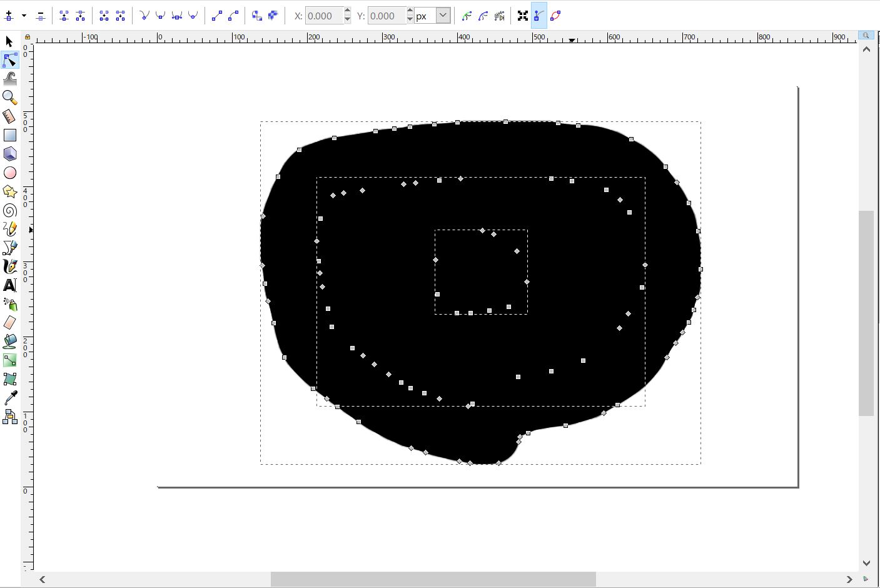Click Delete segment between nodes icon
The height and width of the screenshot is (588, 880).
(120, 16)
